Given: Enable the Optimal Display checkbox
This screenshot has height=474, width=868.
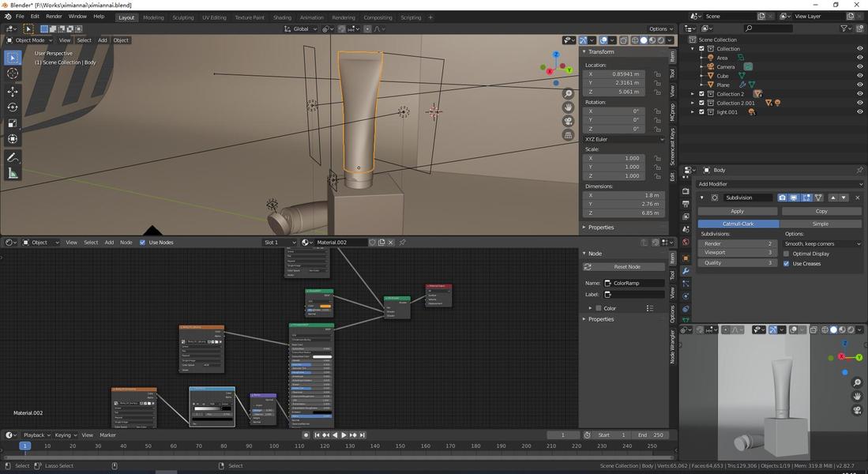Looking at the screenshot, I should [787, 254].
